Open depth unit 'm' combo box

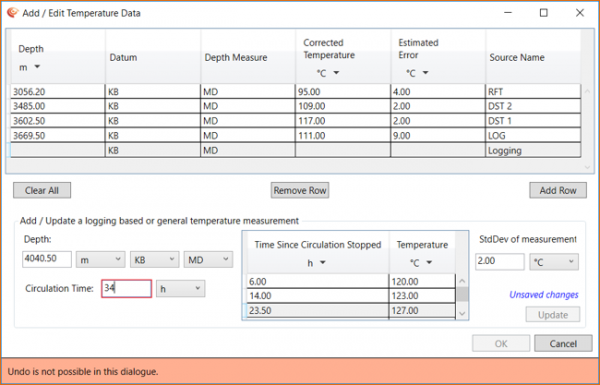coord(100,260)
